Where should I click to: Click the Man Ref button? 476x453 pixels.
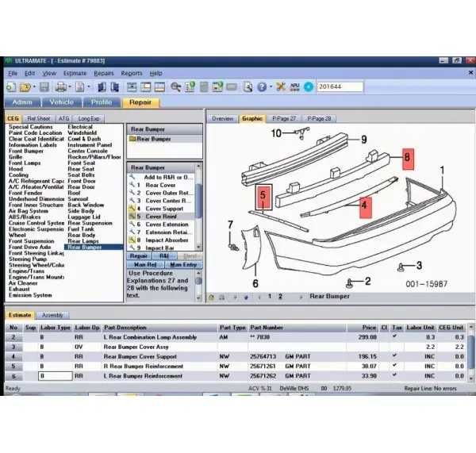coord(145,264)
